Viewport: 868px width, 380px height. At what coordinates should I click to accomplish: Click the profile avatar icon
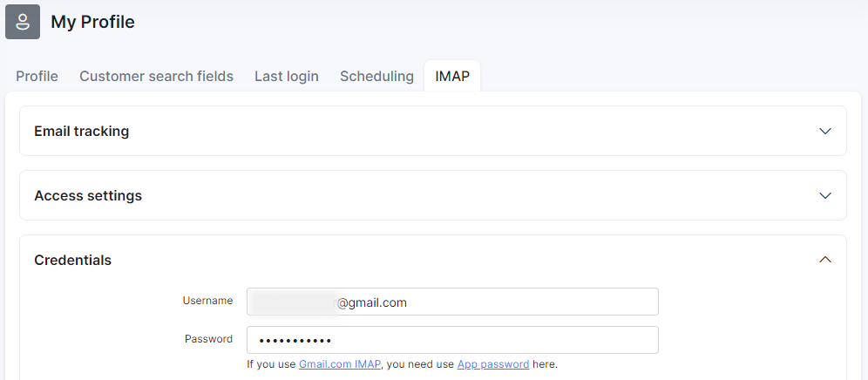[23, 22]
